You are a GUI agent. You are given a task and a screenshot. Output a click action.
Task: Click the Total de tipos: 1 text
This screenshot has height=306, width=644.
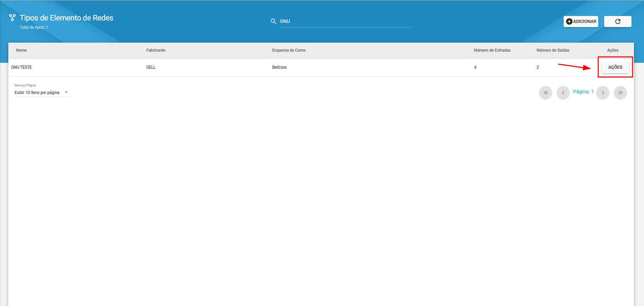tap(34, 27)
